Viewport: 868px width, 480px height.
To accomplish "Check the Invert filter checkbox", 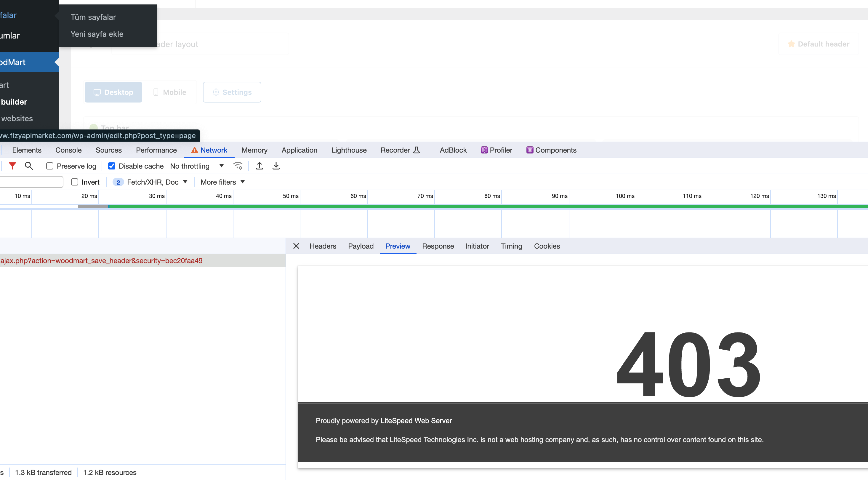I will pos(75,182).
